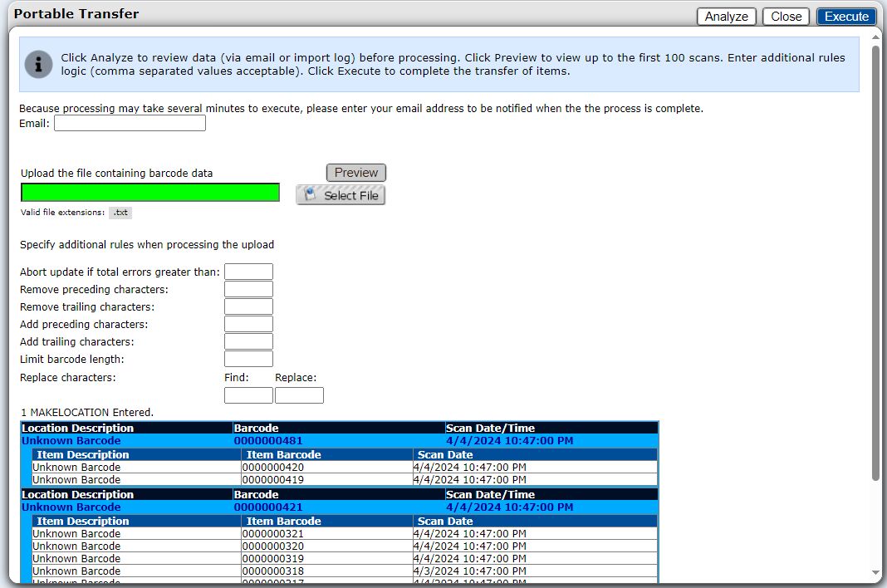Click the Add preceding characters field
Viewport: 887px width, 588px height.
point(248,324)
